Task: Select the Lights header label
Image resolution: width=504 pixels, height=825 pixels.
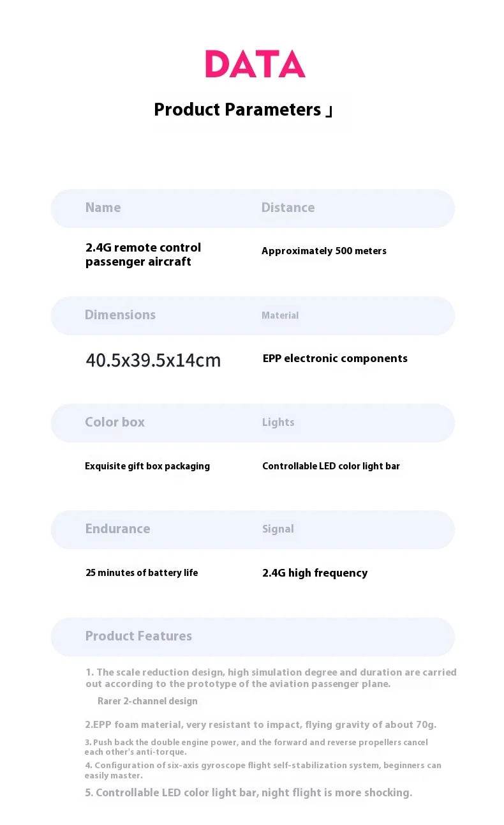Action: (x=278, y=423)
